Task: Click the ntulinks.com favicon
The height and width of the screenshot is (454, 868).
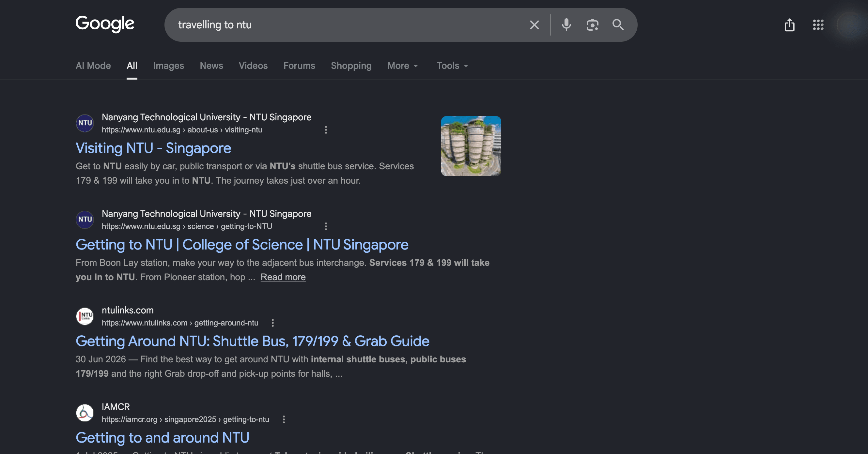Action: point(85,316)
